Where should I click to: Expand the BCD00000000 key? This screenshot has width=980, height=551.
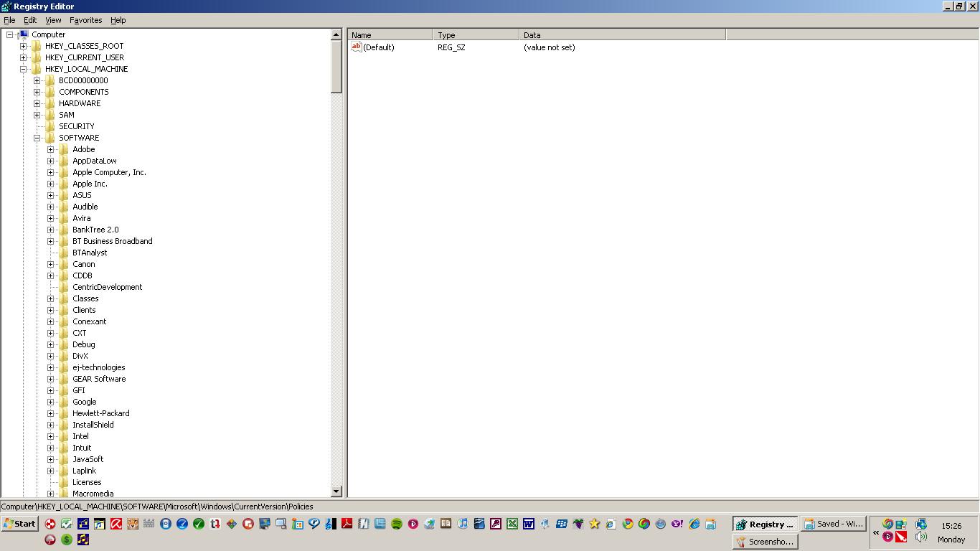(37, 80)
